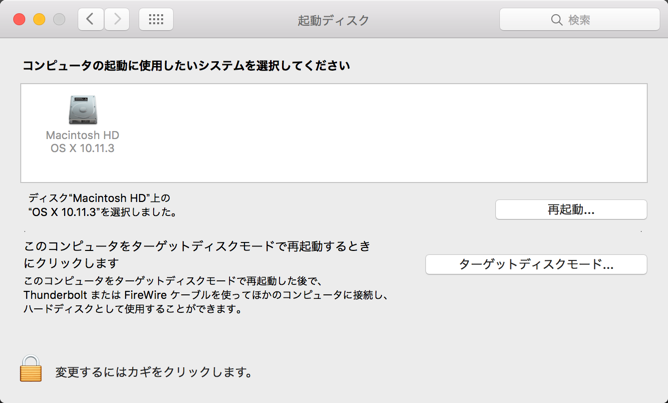Click the 再起動... button
Image resolution: width=668 pixels, height=403 pixels.
coord(571,210)
